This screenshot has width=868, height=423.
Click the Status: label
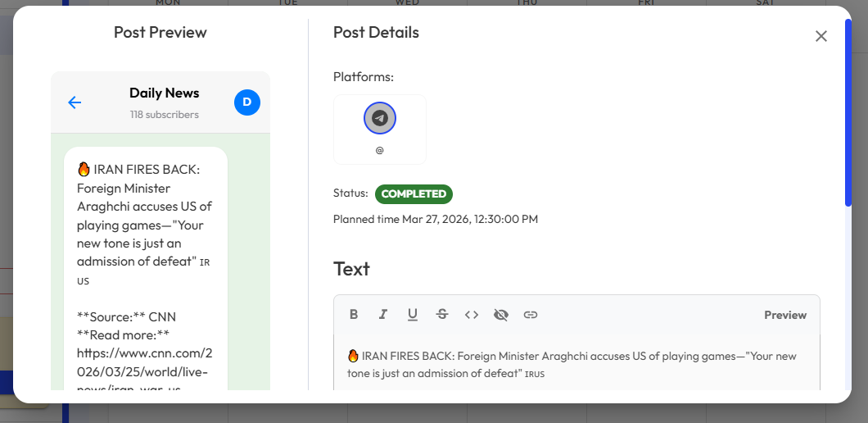pyautogui.click(x=350, y=193)
